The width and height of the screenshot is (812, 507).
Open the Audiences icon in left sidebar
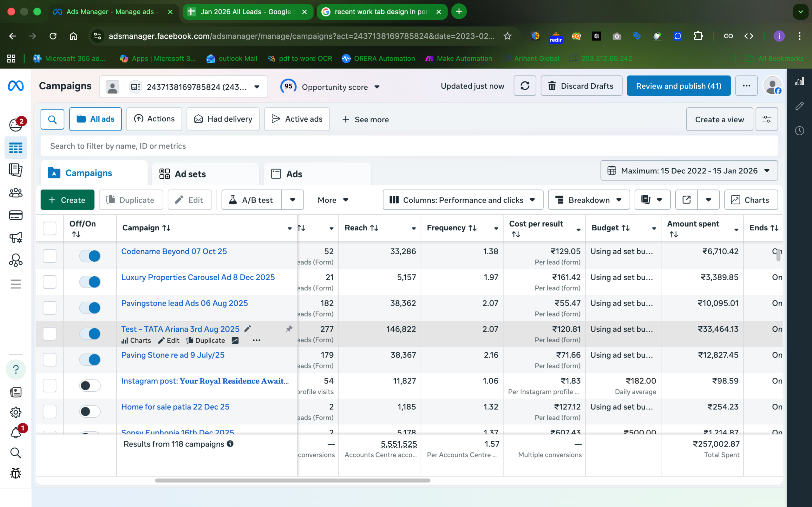click(16, 192)
